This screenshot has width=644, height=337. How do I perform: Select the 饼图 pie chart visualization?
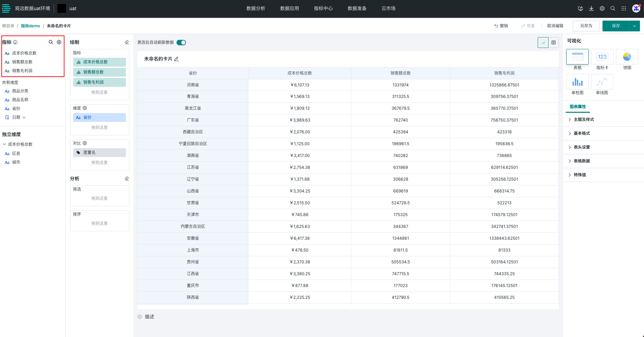[627, 57]
